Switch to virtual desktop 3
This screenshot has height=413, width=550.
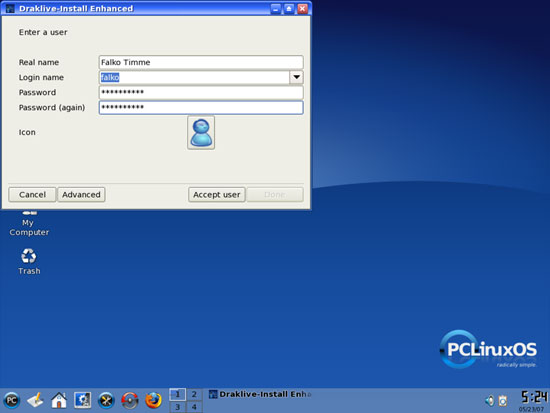[177, 407]
